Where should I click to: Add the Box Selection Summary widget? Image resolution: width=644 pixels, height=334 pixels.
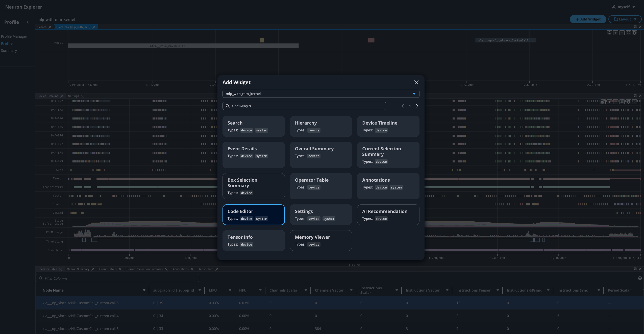[x=254, y=186]
